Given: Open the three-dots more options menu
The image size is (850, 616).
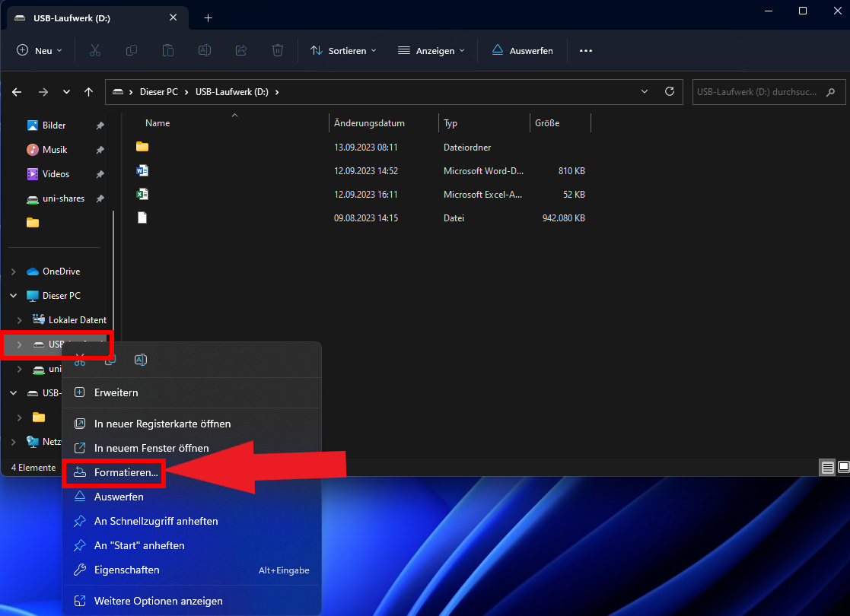Looking at the screenshot, I should pyautogui.click(x=586, y=50).
